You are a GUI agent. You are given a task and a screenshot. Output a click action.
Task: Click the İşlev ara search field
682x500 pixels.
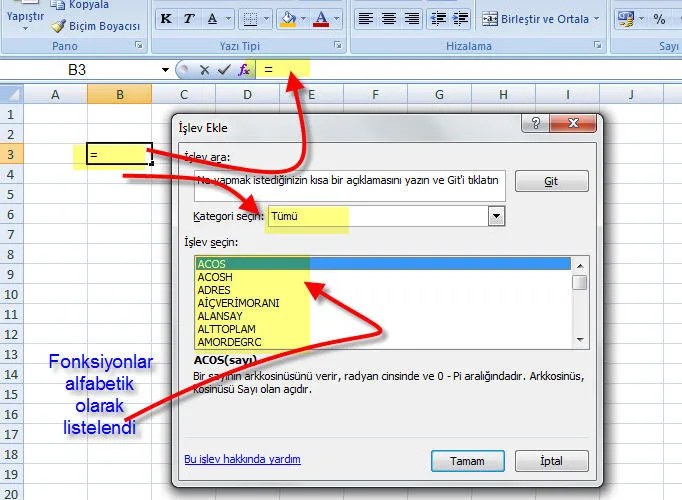(x=349, y=181)
